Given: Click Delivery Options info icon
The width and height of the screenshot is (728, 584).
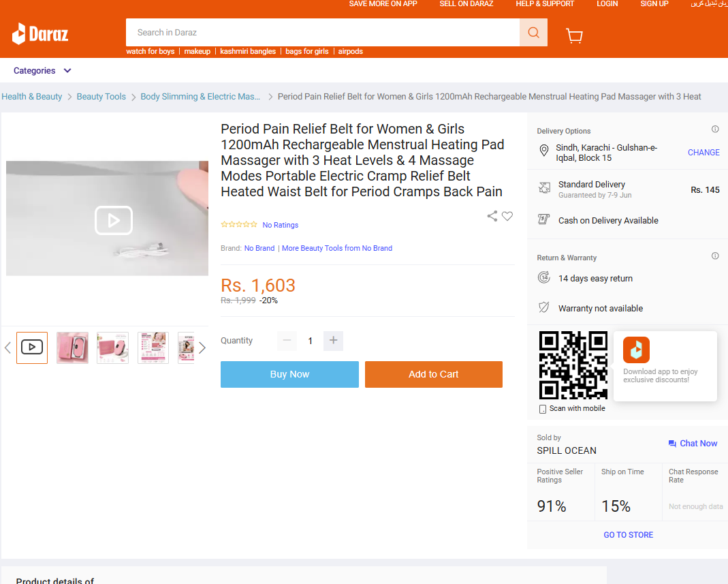Looking at the screenshot, I should tap(715, 129).
